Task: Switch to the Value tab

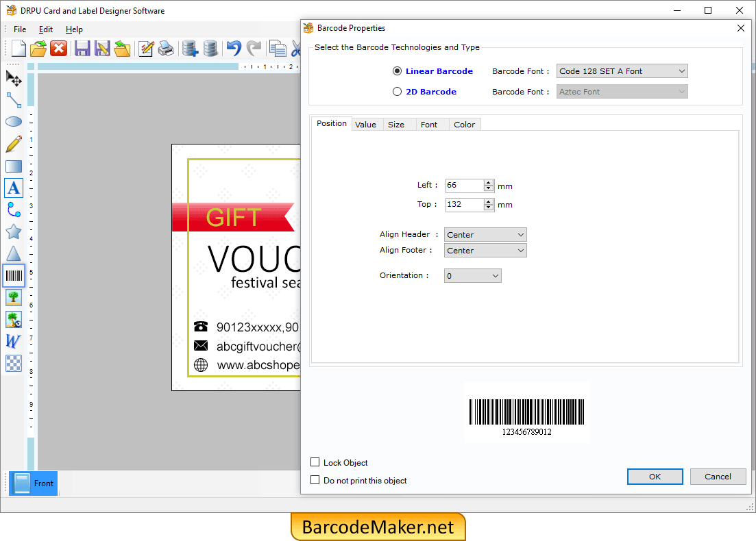Action: tap(365, 124)
